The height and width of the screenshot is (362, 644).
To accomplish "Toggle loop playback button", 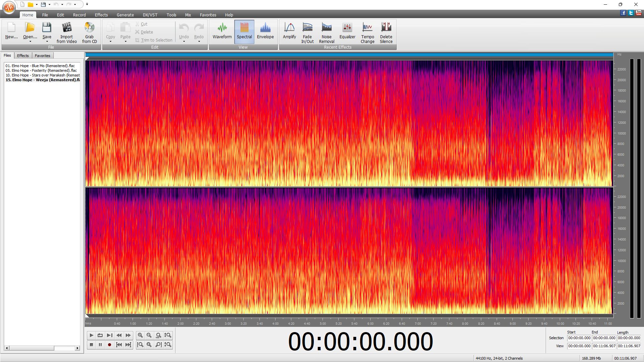I will tap(100, 335).
